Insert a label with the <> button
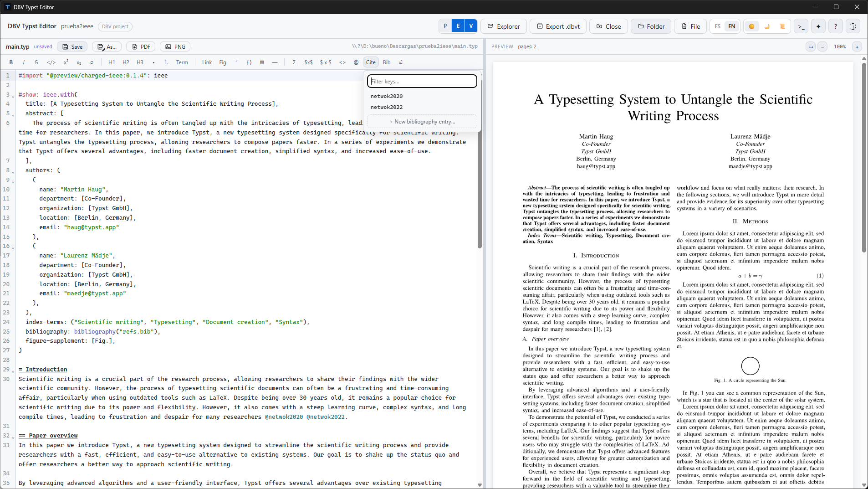The image size is (868, 489). click(342, 62)
